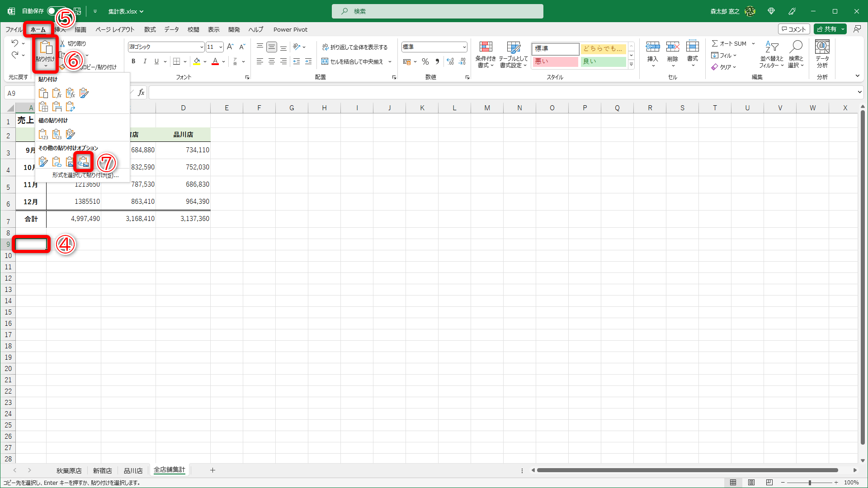Click the Share button
The image size is (868, 488).
[826, 29]
